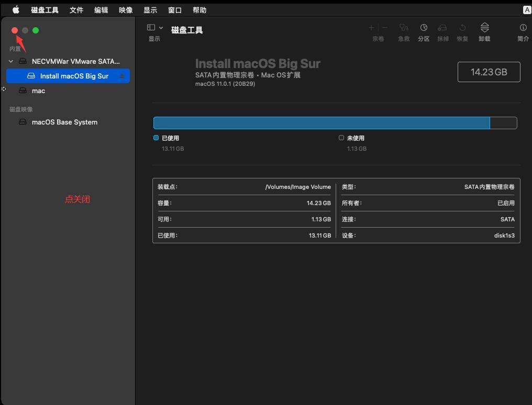Add a volume with the 宗卷 plus icon
This screenshot has height=405, width=532.
(371, 27)
